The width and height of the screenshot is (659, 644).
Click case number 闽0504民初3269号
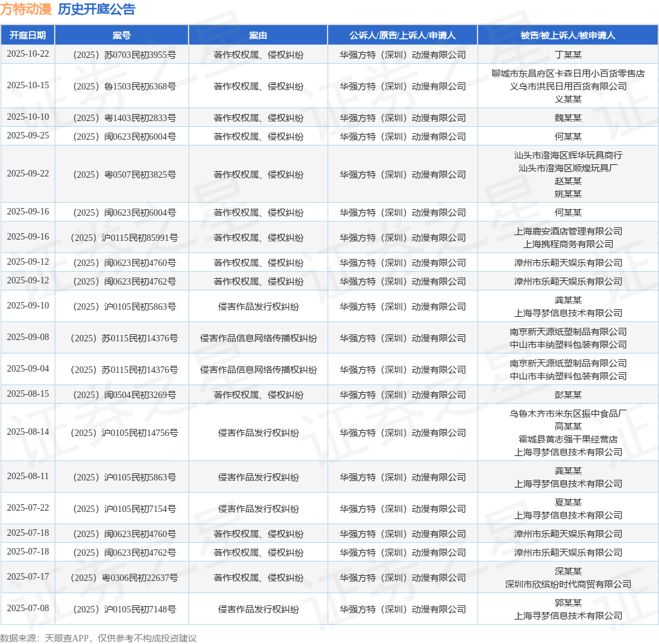[x=124, y=395]
